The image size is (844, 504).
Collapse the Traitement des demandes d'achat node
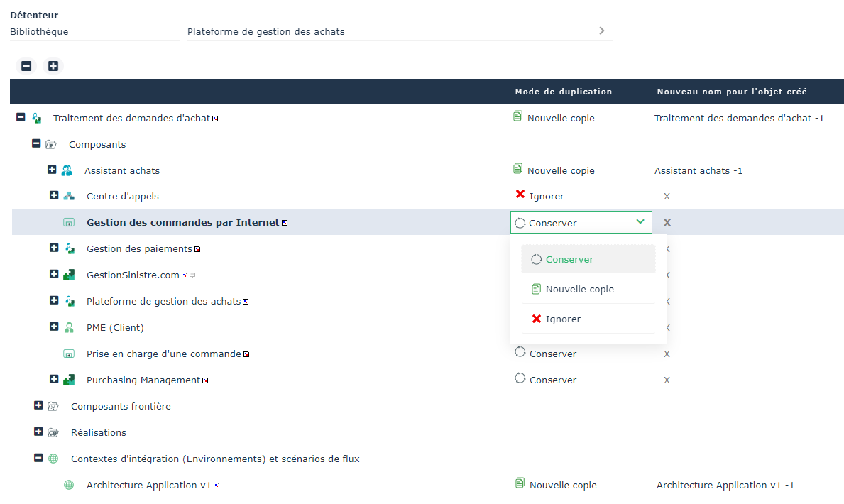(21, 118)
